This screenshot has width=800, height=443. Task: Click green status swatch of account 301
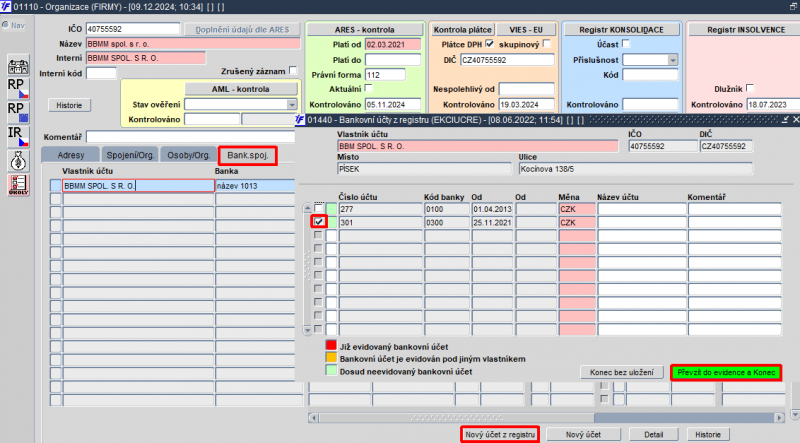(331, 223)
